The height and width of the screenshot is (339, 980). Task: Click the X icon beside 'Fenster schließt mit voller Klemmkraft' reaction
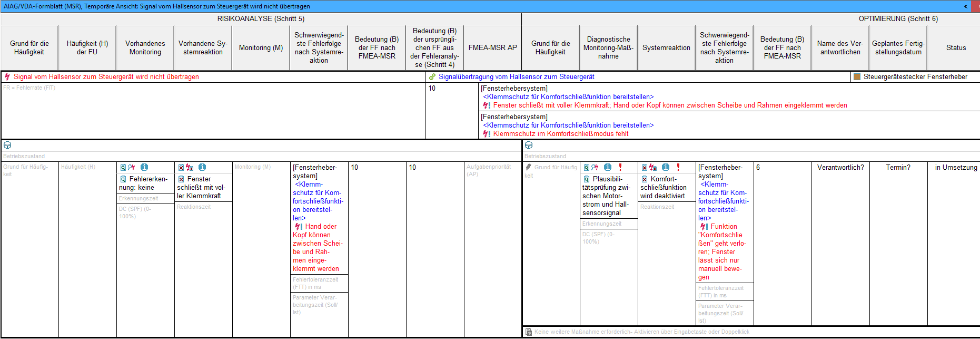point(181,179)
